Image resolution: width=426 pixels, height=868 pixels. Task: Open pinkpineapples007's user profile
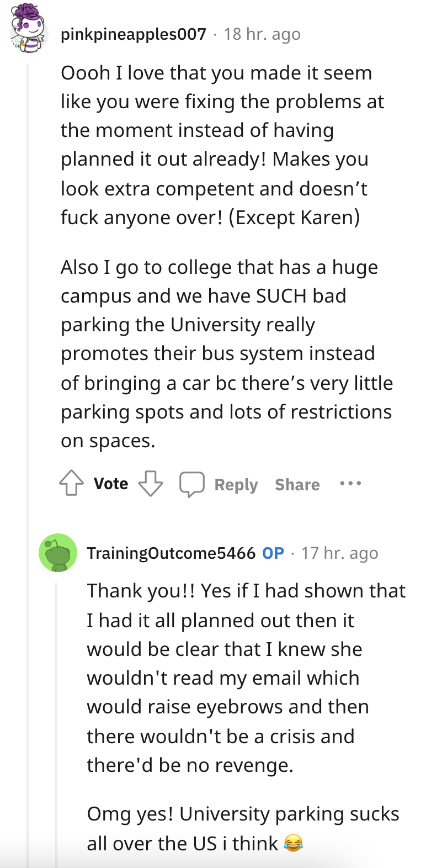coord(133,34)
